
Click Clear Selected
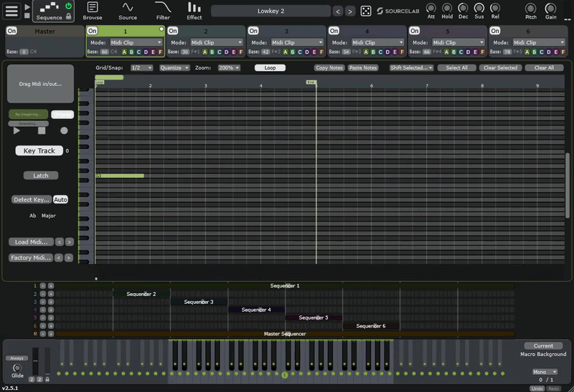pyautogui.click(x=500, y=67)
